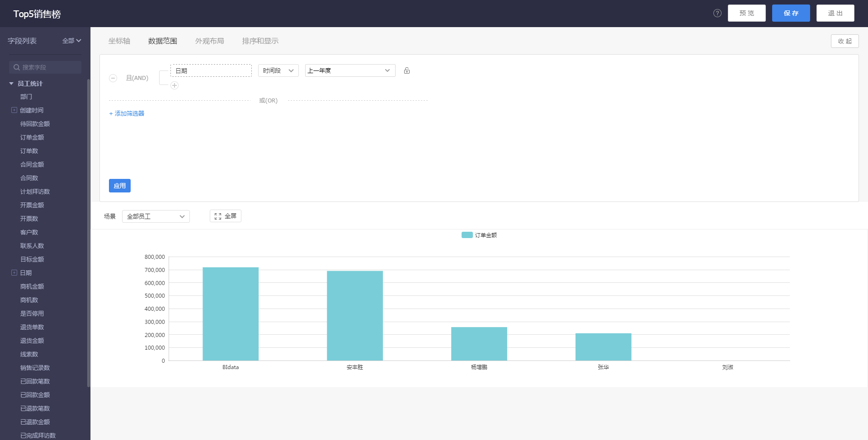868x440 pixels.
Task: Switch to the 坐标轴 tab
Action: pos(119,41)
